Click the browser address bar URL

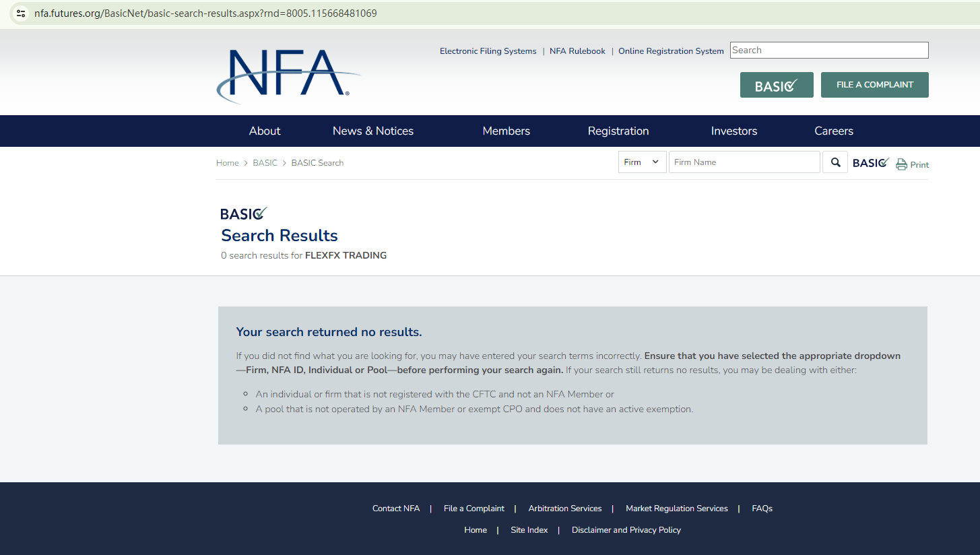point(205,13)
